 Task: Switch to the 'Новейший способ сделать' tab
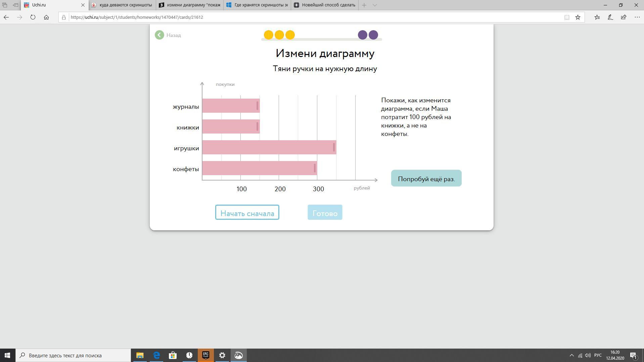(x=325, y=5)
